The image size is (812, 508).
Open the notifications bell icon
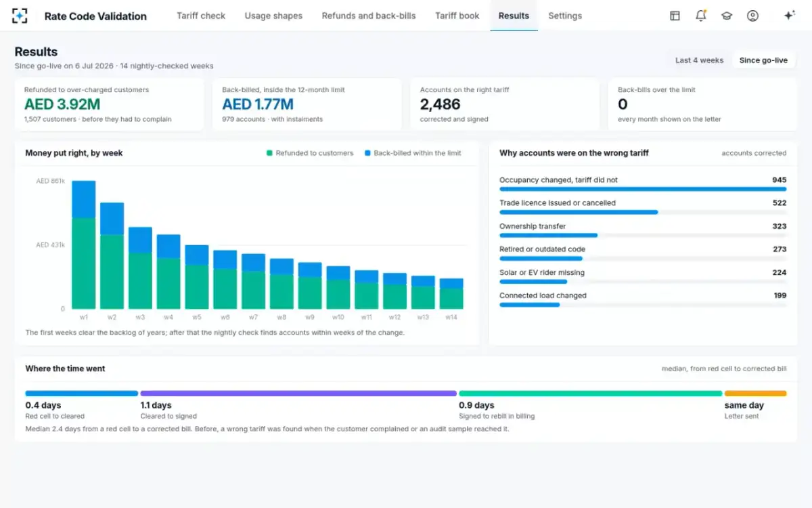coord(701,16)
